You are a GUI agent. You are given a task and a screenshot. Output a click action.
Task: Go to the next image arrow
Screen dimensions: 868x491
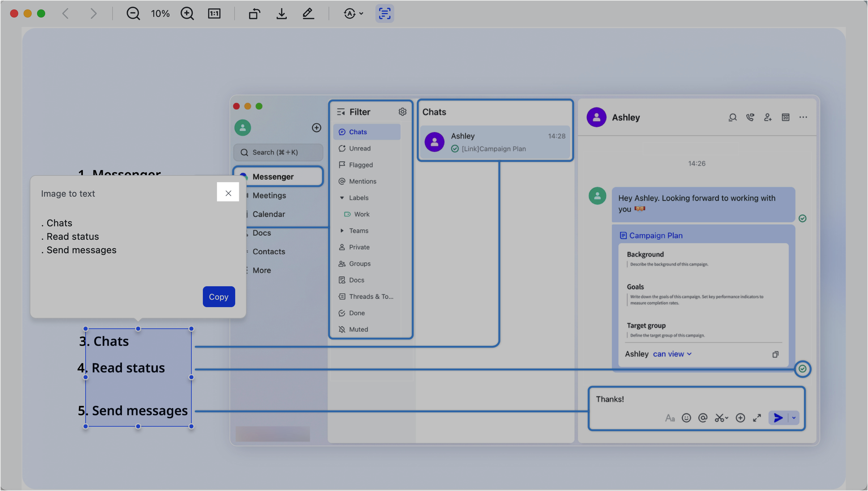[93, 13]
